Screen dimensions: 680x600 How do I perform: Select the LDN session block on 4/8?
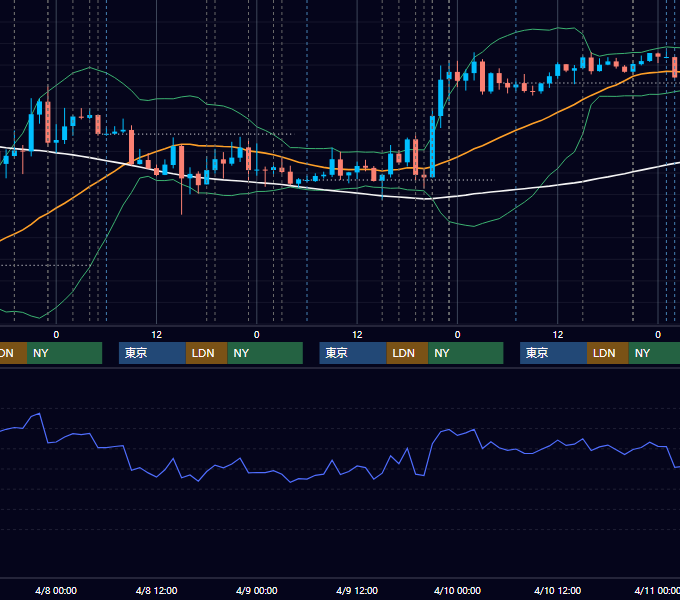click(x=206, y=353)
